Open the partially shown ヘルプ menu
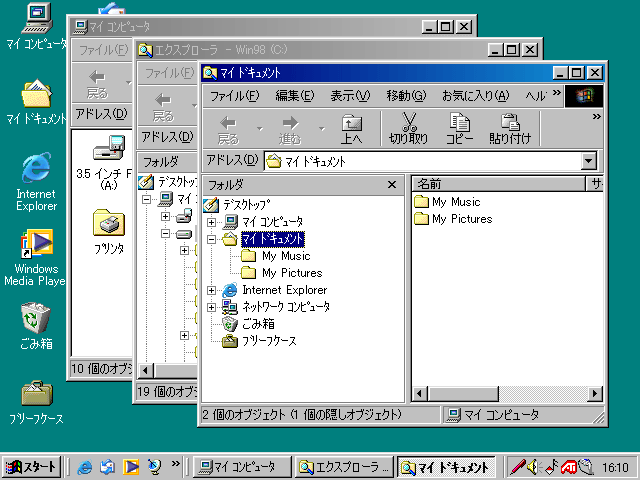The image size is (640, 480). pos(536,96)
